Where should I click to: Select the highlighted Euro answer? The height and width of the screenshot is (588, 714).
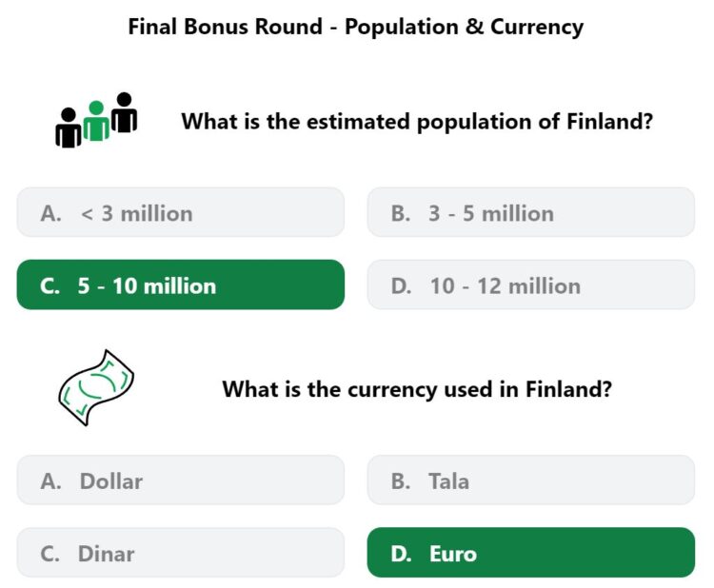point(531,553)
